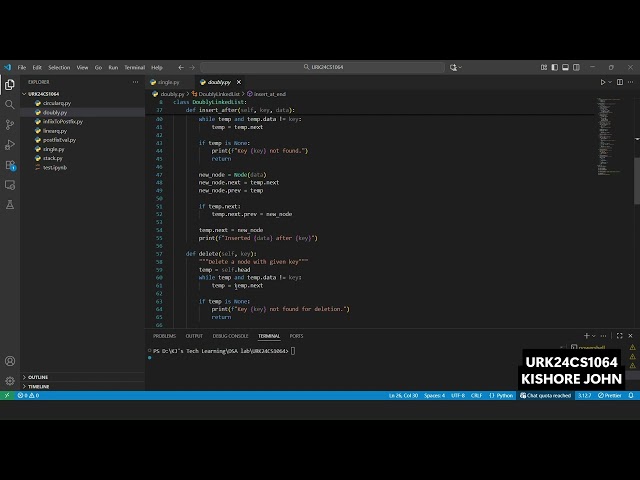Image resolution: width=640 pixels, height=480 pixels.
Task: Open editor More Actions ellipsis
Action: click(x=631, y=82)
